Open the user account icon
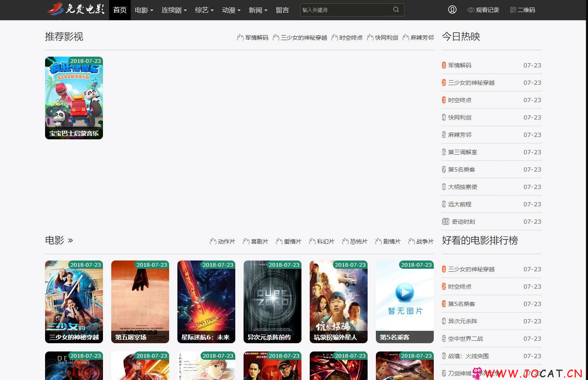This screenshot has height=380, width=588. pyautogui.click(x=452, y=10)
